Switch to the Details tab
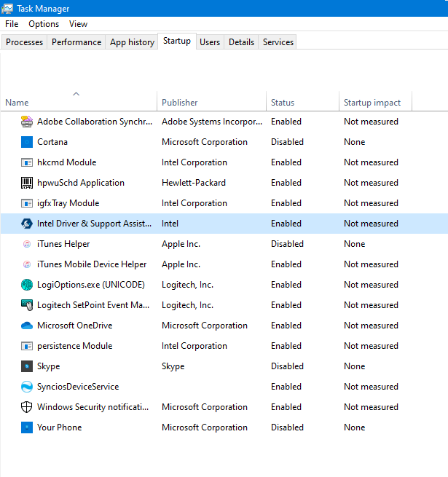Image resolution: width=448 pixels, height=477 pixels. point(241,42)
